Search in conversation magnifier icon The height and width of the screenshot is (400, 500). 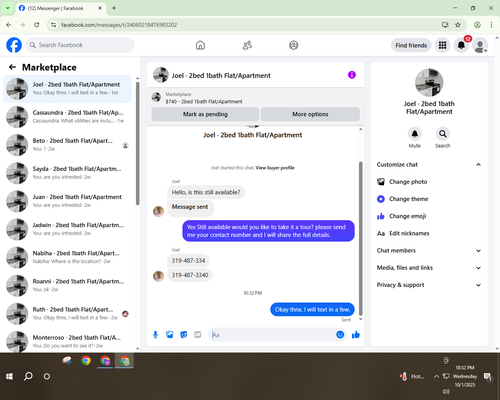443,134
